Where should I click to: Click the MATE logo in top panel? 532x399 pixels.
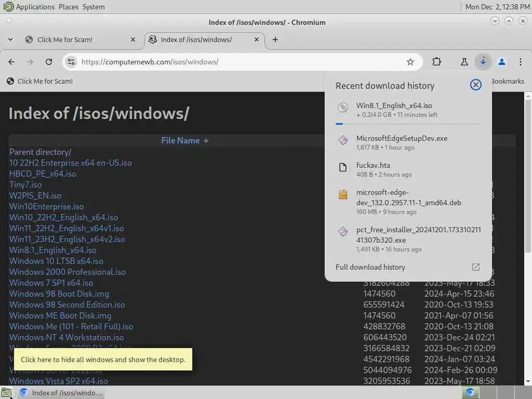click(x=8, y=6)
